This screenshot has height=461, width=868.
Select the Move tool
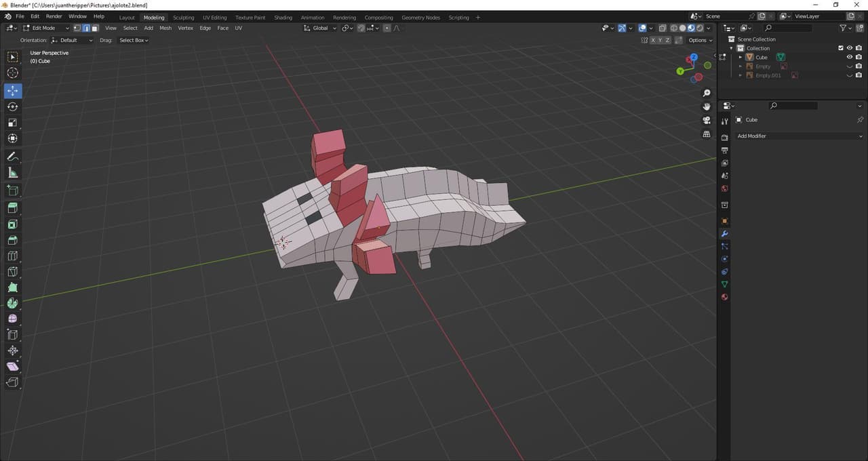pos(13,90)
